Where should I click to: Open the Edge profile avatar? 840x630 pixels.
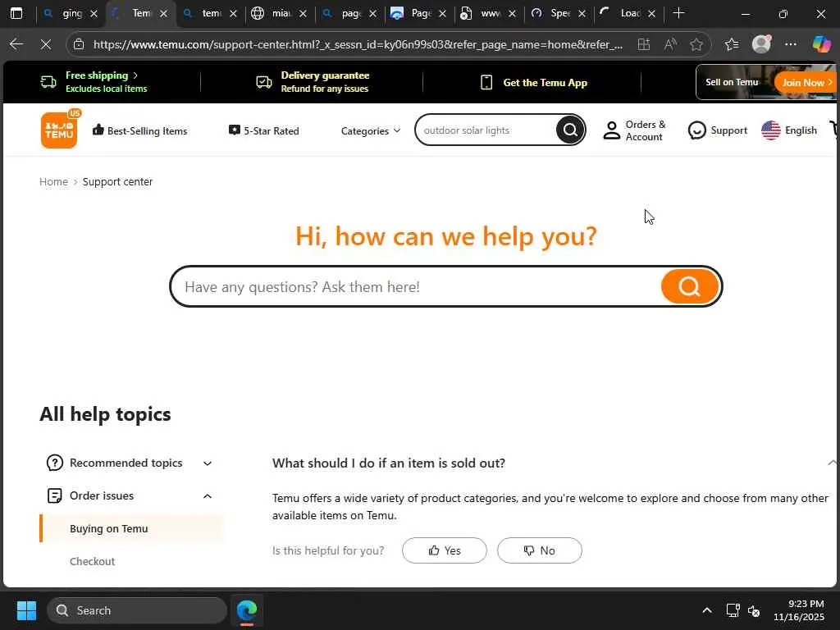761,44
